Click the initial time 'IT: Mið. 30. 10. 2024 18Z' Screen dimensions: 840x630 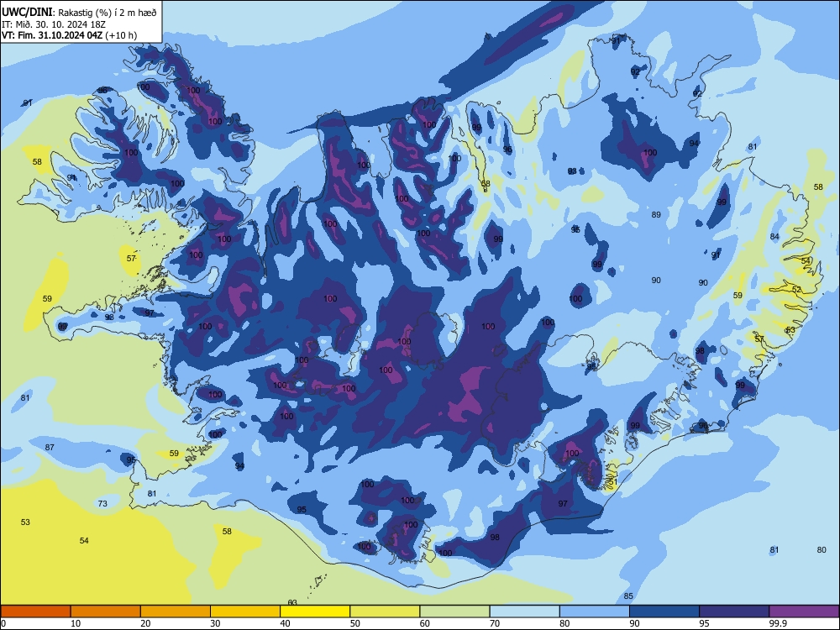(54, 24)
